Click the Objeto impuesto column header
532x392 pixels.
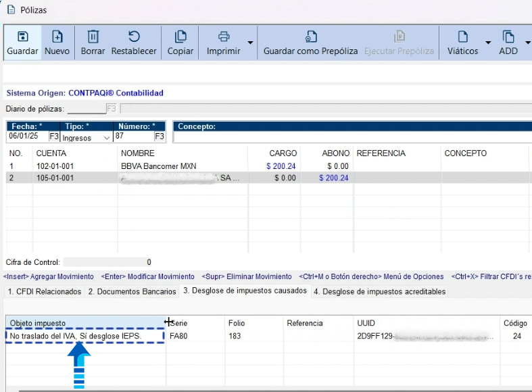point(84,323)
